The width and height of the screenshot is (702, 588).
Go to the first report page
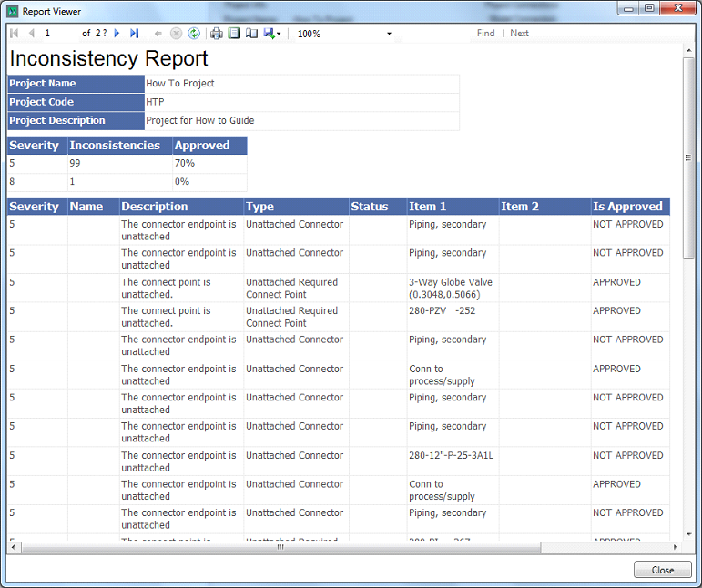tap(15, 34)
